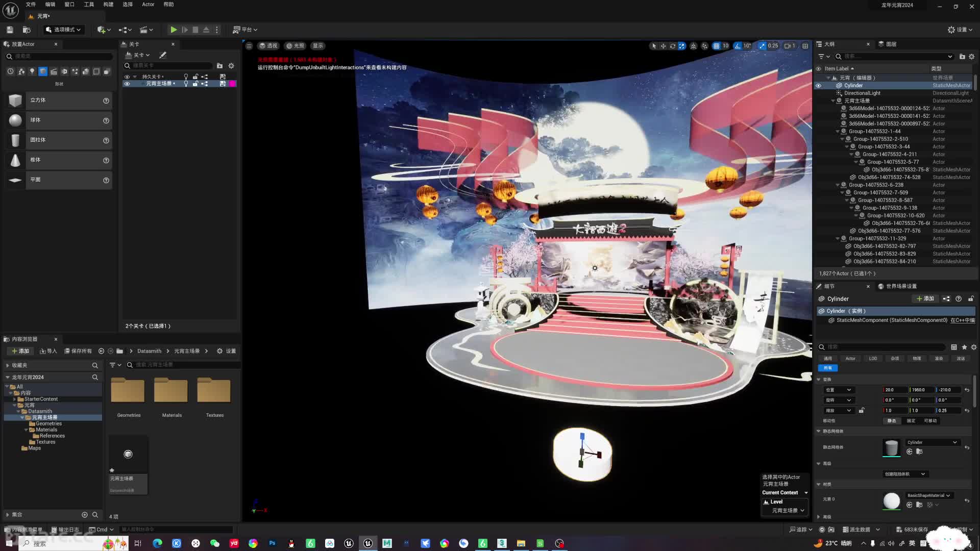Viewport: 980px width, 551px height.
Task: Select the Recently Placed clock category icon
Action: pyautogui.click(x=10, y=72)
